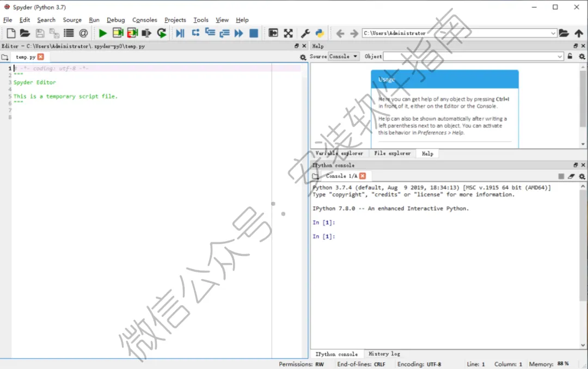Close the temp.py editor tab
The image size is (588, 369).
pyautogui.click(x=41, y=57)
